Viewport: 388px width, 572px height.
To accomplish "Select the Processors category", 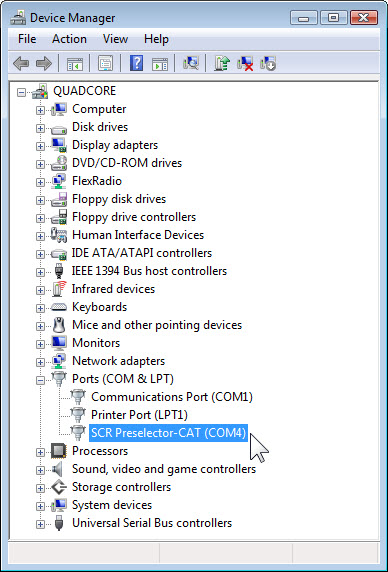I will point(100,451).
